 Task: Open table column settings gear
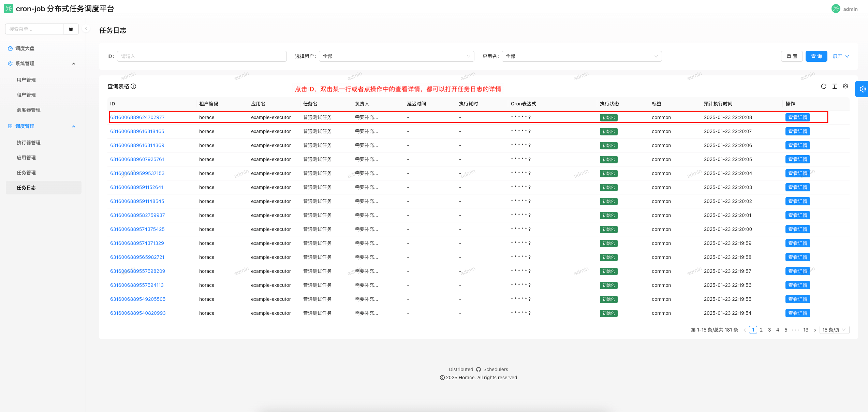pyautogui.click(x=845, y=86)
